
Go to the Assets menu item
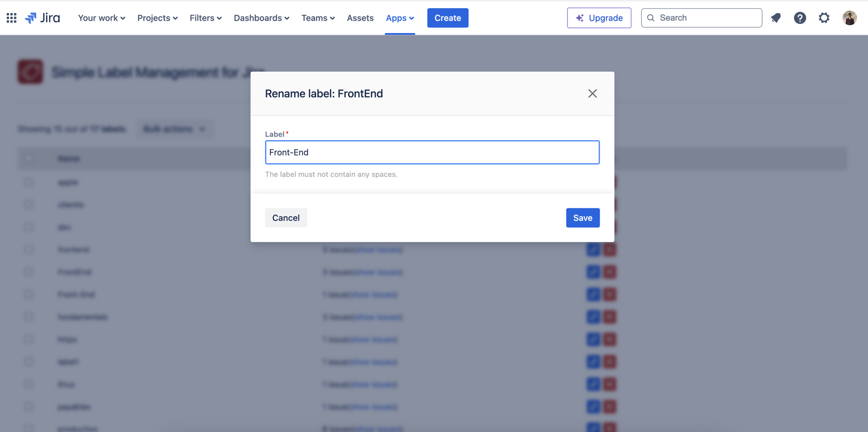pos(360,18)
